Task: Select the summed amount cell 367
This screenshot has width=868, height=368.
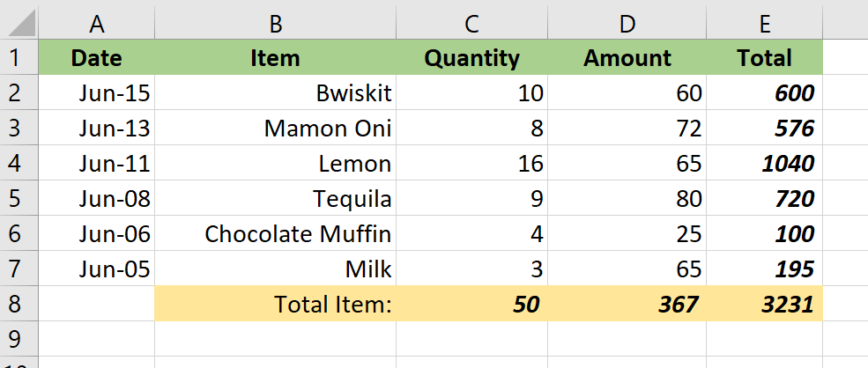Action: [627, 304]
